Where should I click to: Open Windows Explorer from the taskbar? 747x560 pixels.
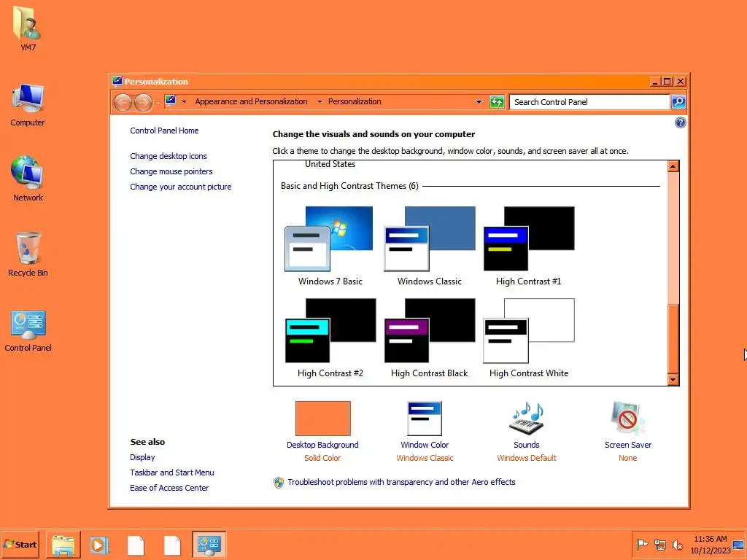[63, 545]
